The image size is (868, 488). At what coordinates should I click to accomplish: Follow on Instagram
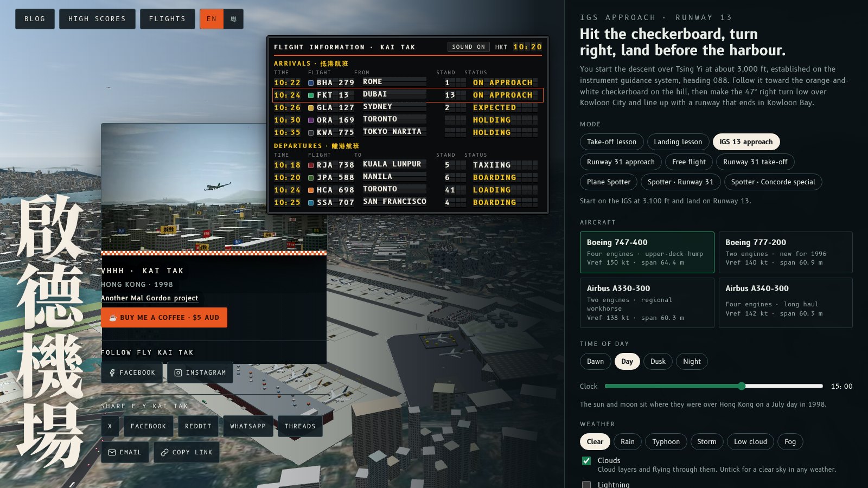coord(200,373)
